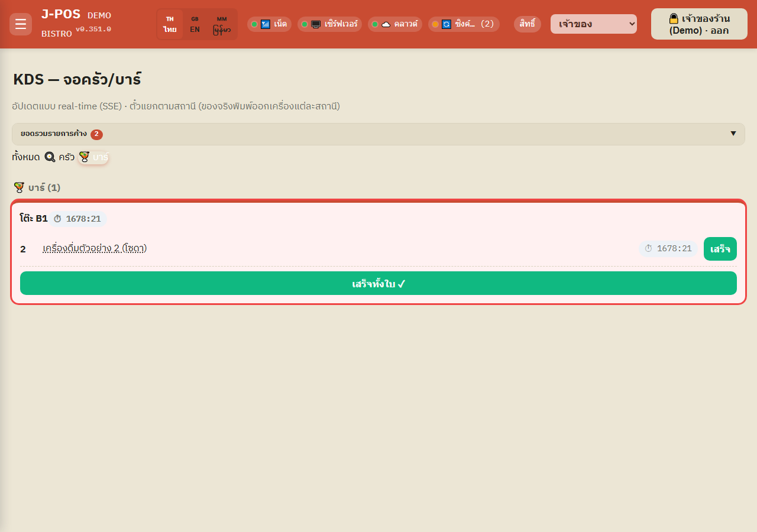Image resolution: width=757 pixels, height=532 pixels.
Task: Click the disclosure triangle of pending summary
Action: click(x=733, y=134)
